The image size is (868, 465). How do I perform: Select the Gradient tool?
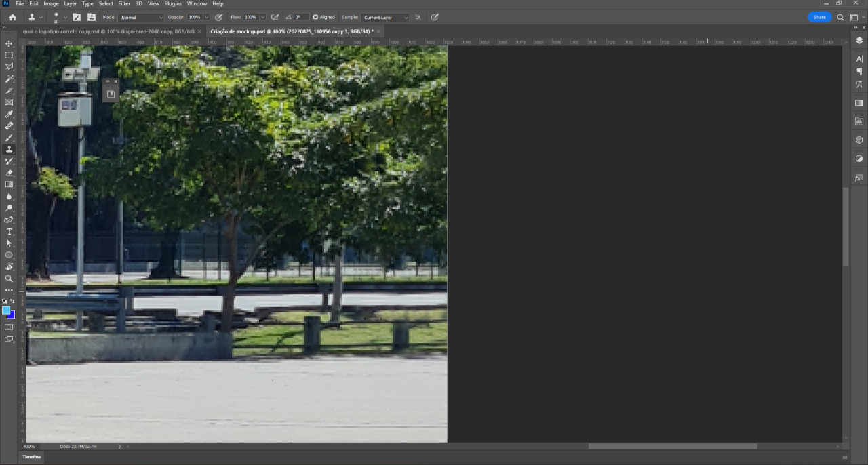pyautogui.click(x=9, y=184)
